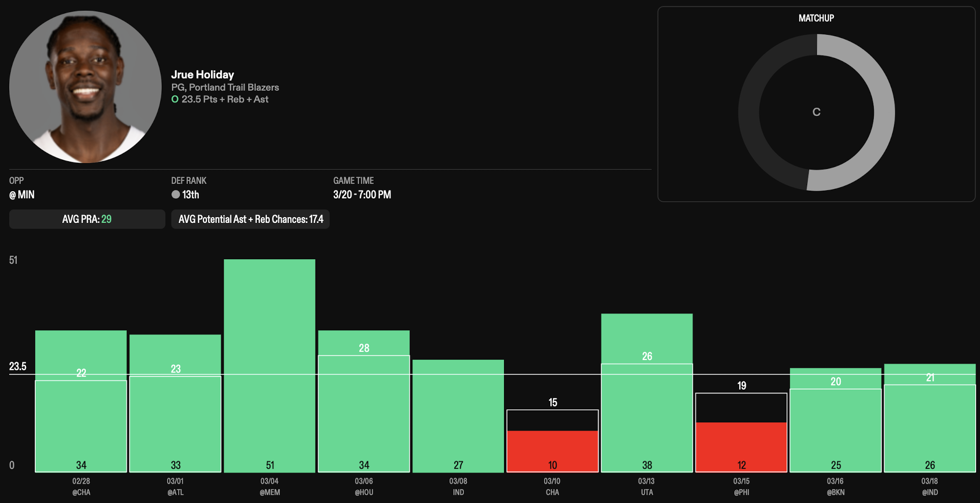Click the gray defensive rank dot
Image resolution: width=980 pixels, height=503 pixels.
176,195
